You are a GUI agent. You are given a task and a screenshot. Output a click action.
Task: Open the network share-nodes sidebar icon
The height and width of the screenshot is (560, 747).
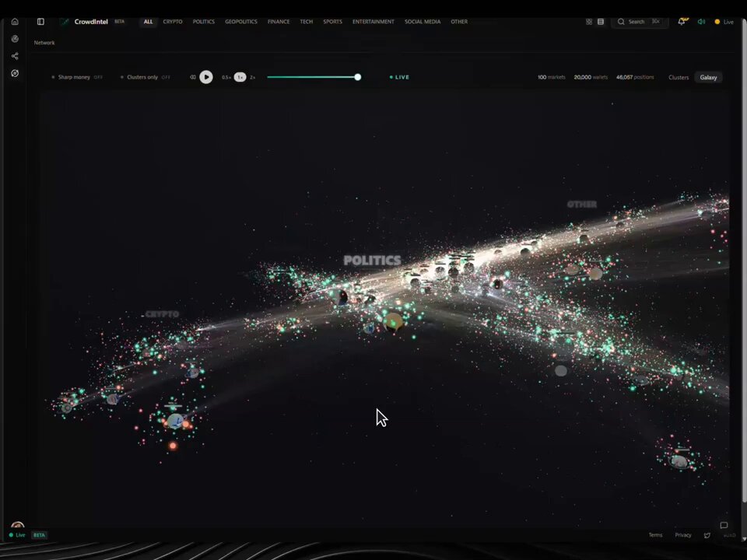(15, 56)
